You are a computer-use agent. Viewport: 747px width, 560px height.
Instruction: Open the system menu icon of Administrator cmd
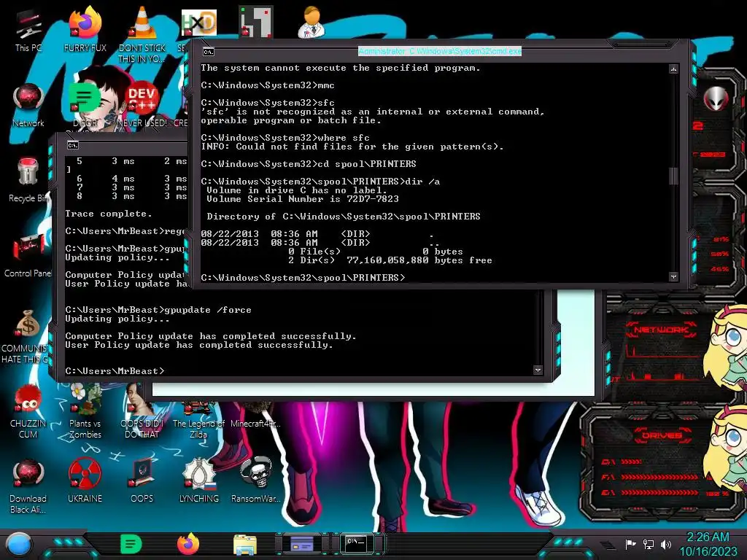(208, 52)
